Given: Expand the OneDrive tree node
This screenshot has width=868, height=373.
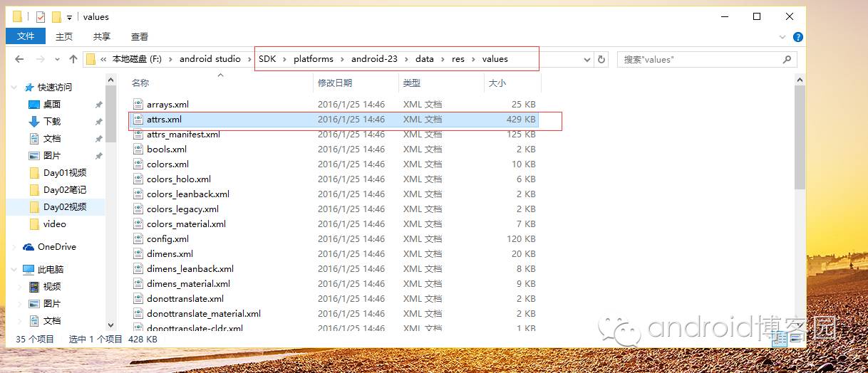Looking at the screenshot, I should point(15,247).
